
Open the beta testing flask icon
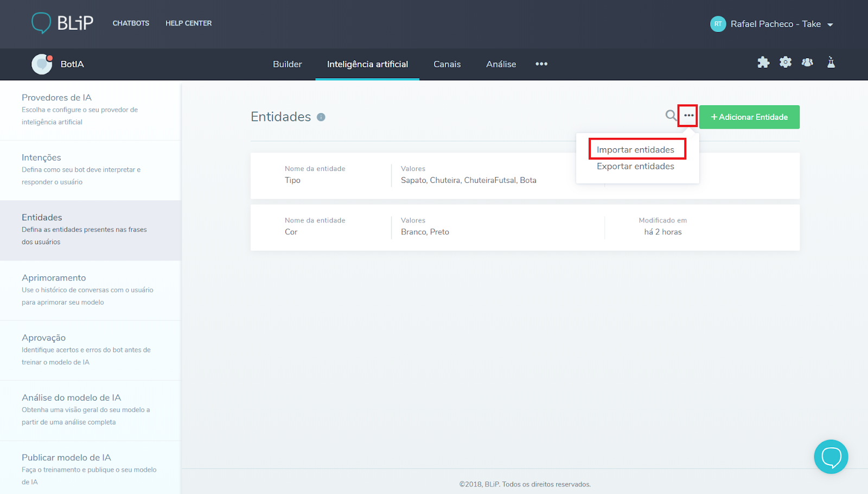point(831,62)
